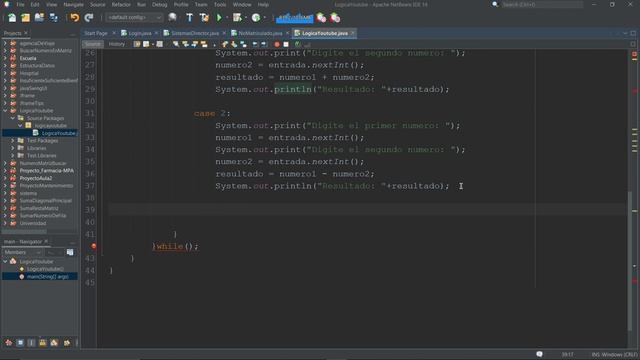Viewport: 640px width, 360px height.
Task: Expand the Test Libraries folder
Action: click(13, 156)
